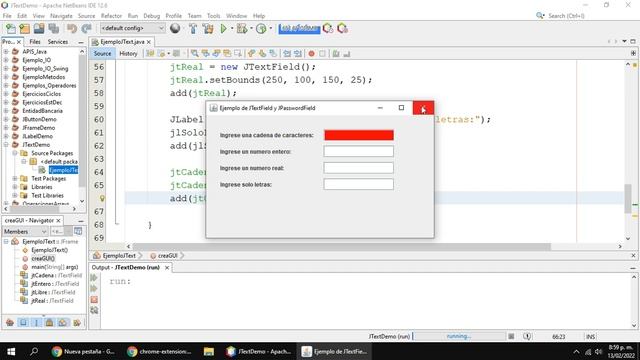Image resolution: width=640 pixels, height=360 pixels.
Task: Click the stop button in status bar progress
Action: [511, 336]
